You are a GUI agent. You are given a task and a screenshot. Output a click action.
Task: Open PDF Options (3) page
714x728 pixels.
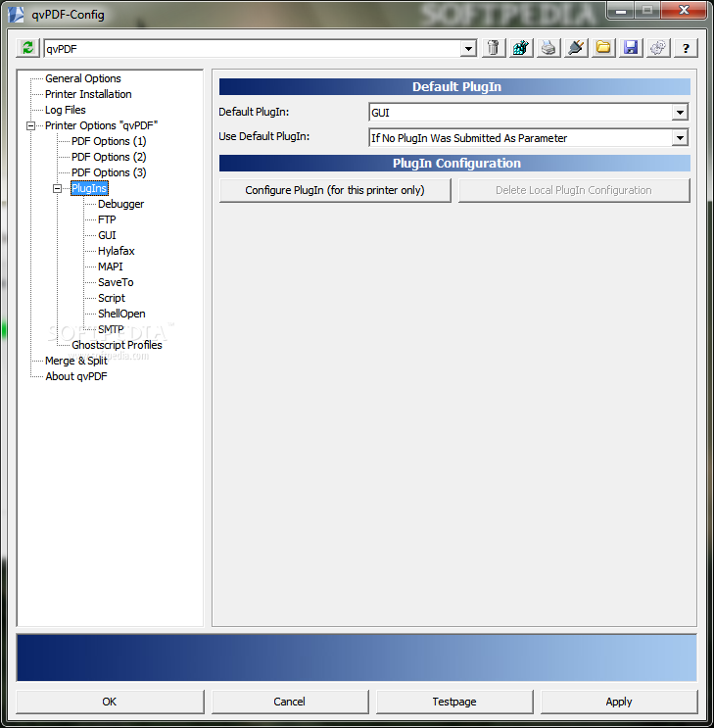[x=109, y=172]
